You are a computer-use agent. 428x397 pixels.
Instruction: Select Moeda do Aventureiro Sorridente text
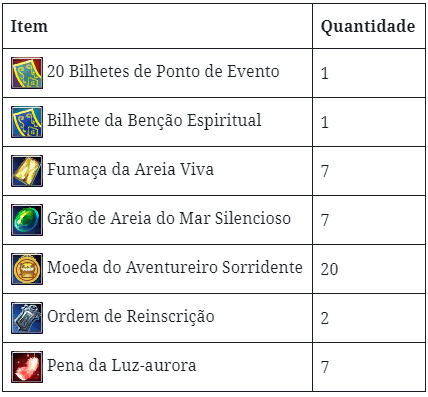click(175, 267)
